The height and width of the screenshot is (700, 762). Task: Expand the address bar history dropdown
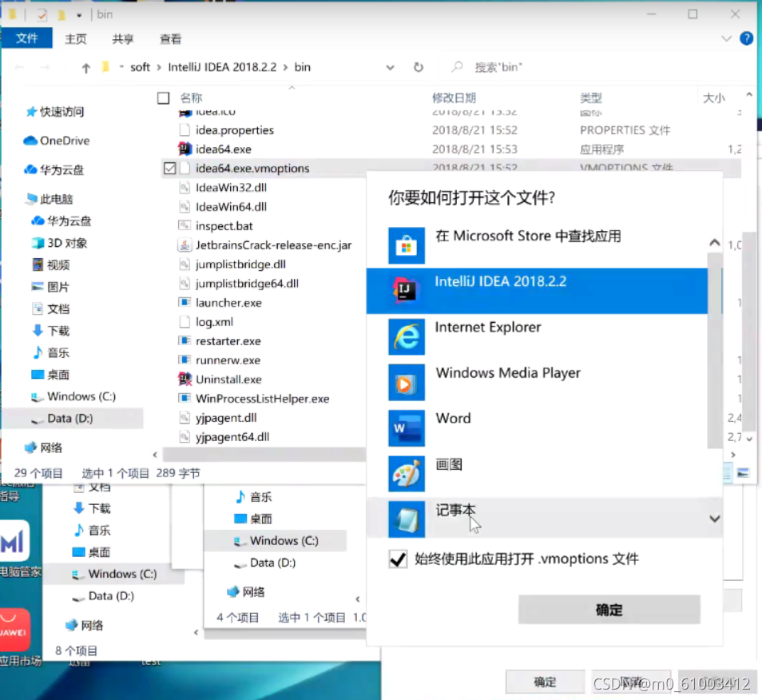click(x=390, y=68)
